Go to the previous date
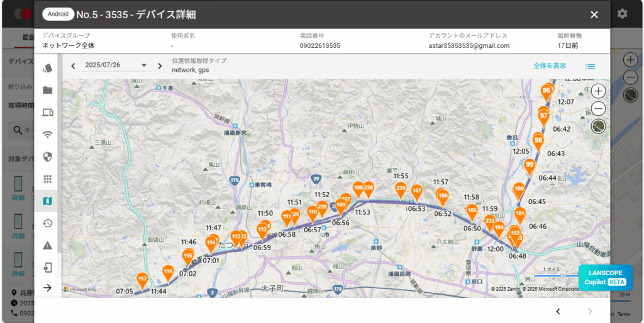This screenshot has width=644, height=323. 74,65
